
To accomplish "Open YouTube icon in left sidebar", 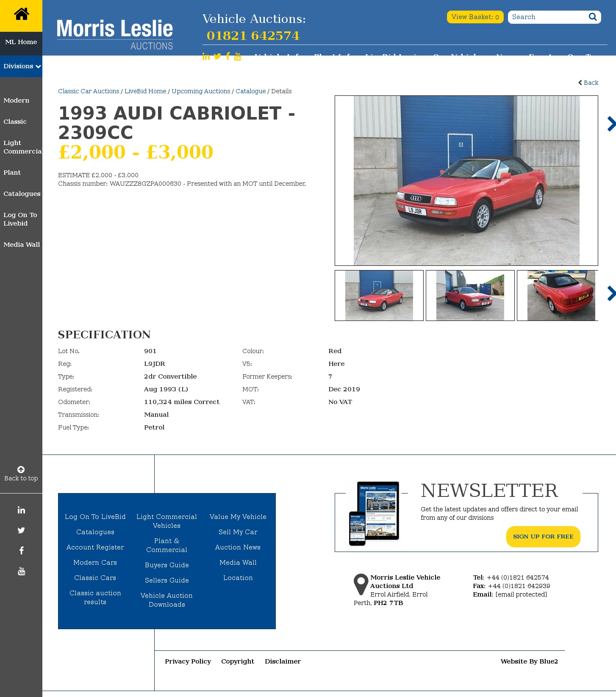I will pos(21,571).
